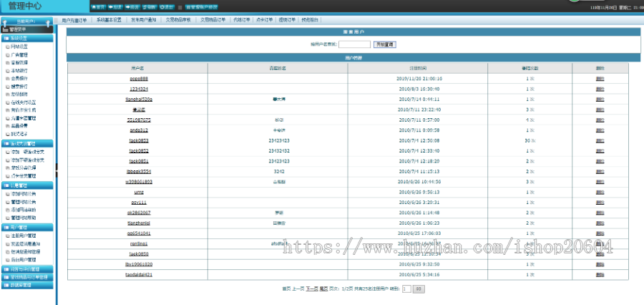
Task: Open the 系统基本设置 tab
Action: pyautogui.click(x=109, y=20)
